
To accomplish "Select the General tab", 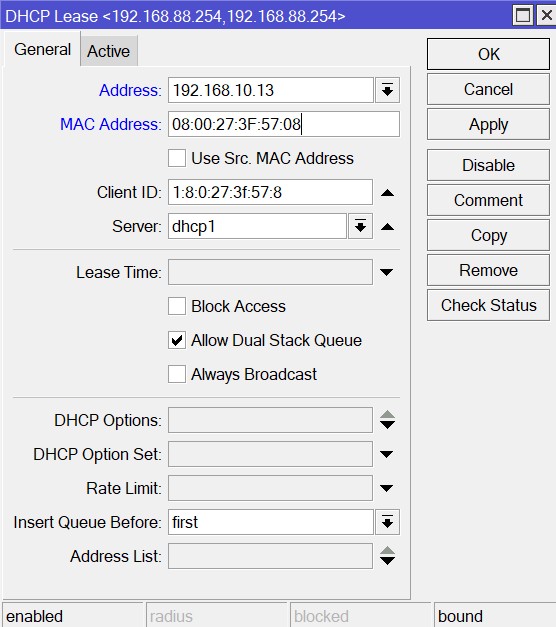I will (42, 50).
